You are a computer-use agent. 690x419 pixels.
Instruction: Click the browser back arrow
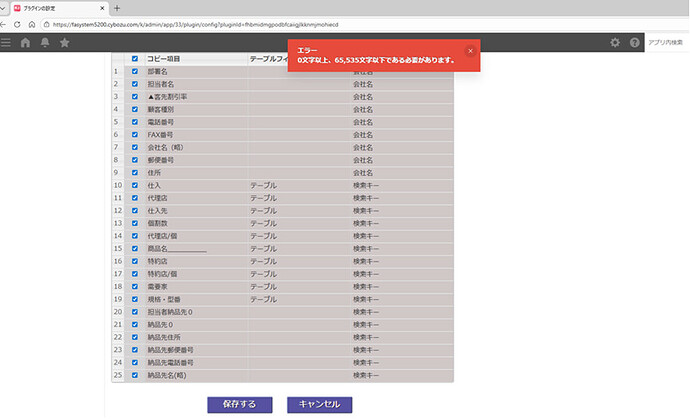9,22
